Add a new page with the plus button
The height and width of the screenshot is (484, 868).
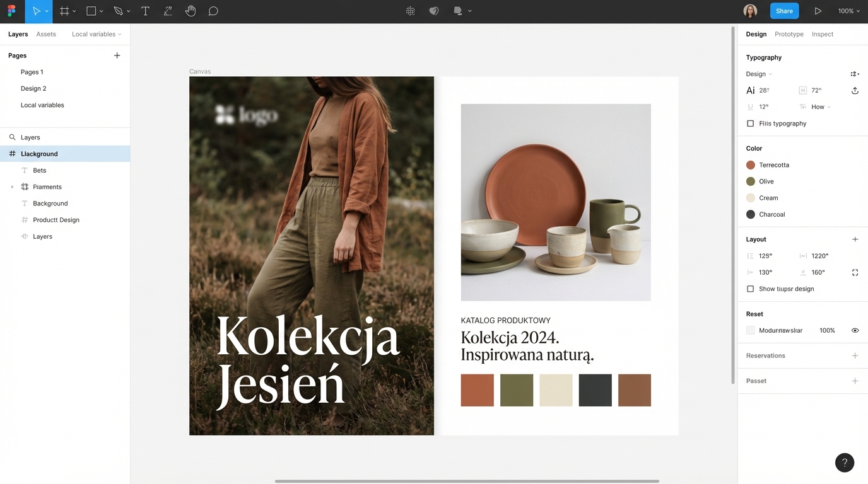[117, 55]
